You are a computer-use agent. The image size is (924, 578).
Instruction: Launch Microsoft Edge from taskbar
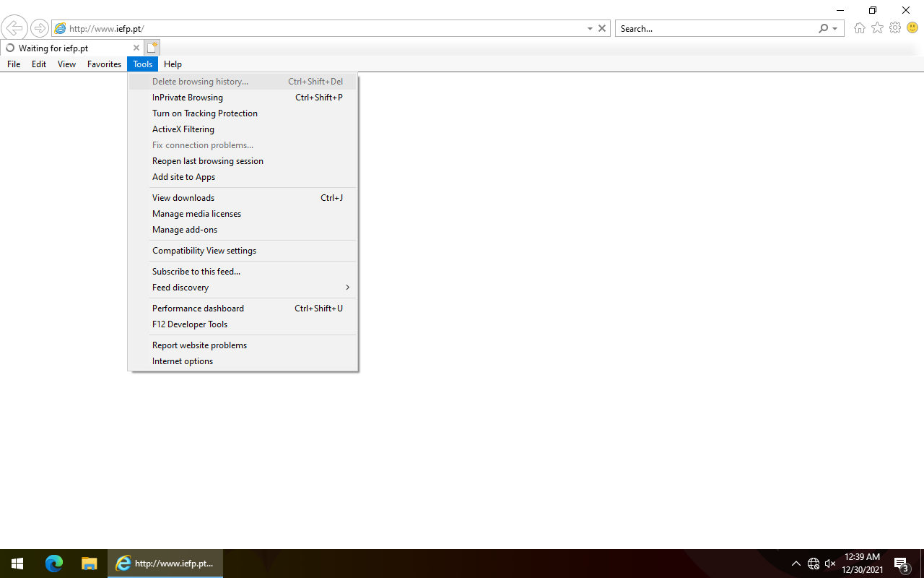54,564
